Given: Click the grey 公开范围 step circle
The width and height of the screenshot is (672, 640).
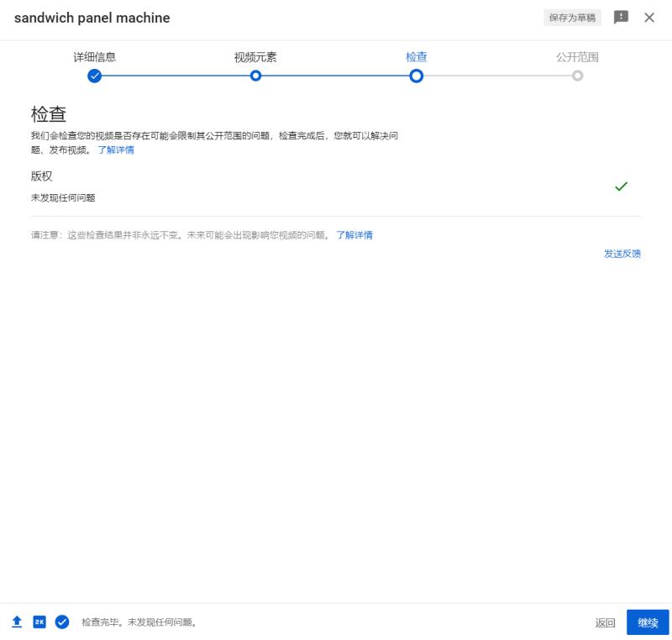Looking at the screenshot, I should tap(577, 76).
